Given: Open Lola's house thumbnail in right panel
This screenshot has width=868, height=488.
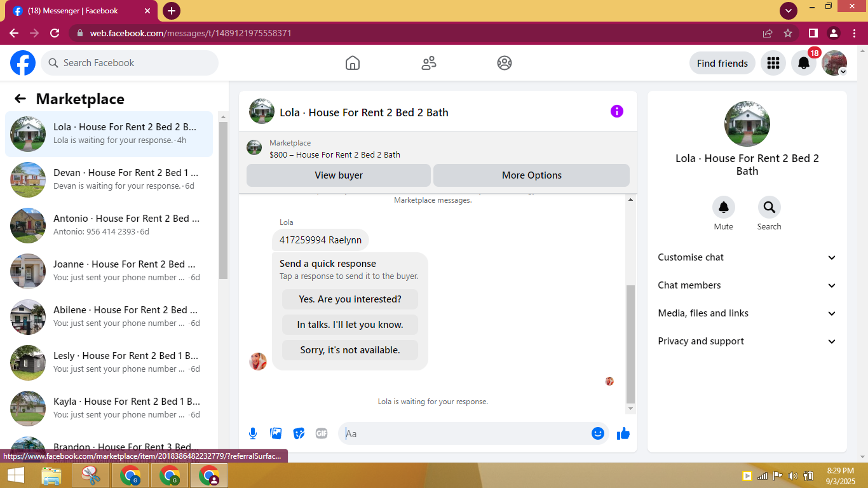Looking at the screenshot, I should [x=747, y=124].
